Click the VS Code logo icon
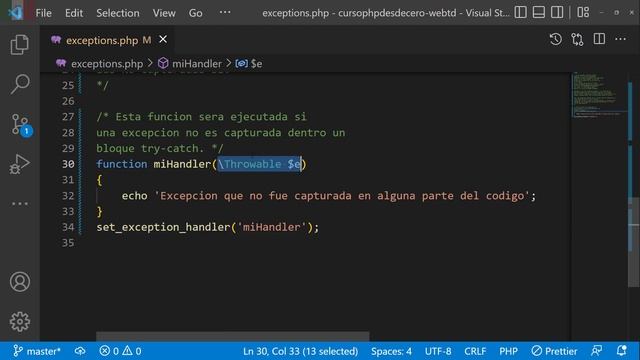This screenshot has height=360, width=640. click(15, 13)
